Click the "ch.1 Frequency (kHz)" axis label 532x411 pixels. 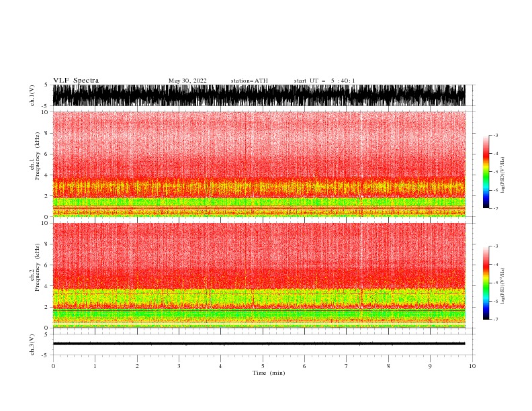pos(35,156)
